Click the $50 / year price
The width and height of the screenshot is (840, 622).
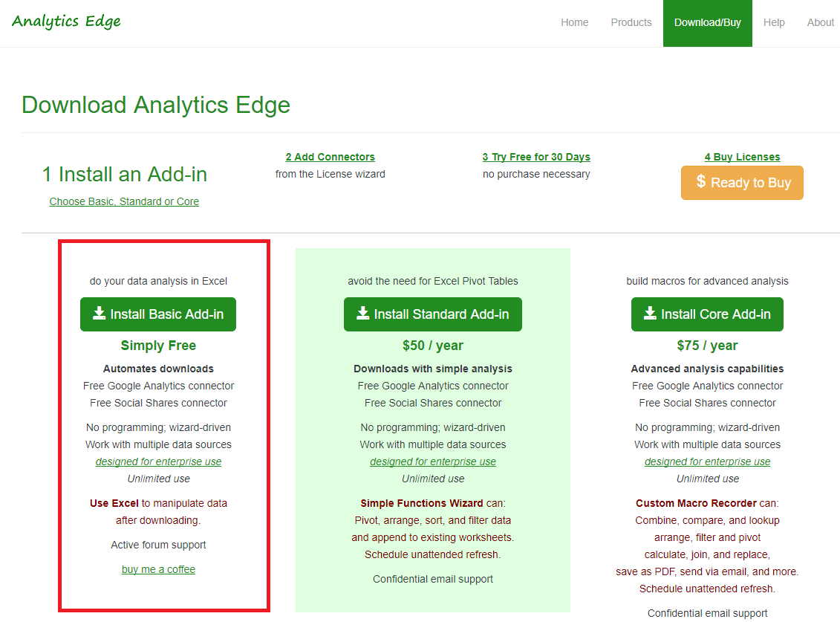pos(433,346)
